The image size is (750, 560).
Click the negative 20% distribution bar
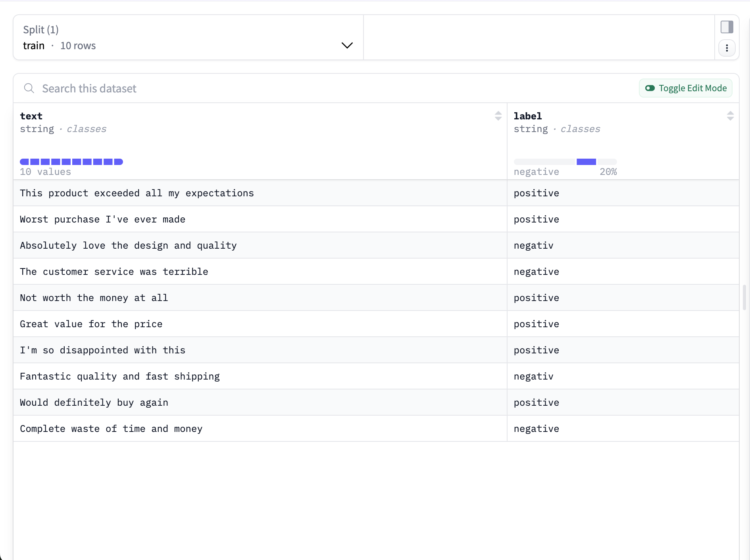point(565,161)
